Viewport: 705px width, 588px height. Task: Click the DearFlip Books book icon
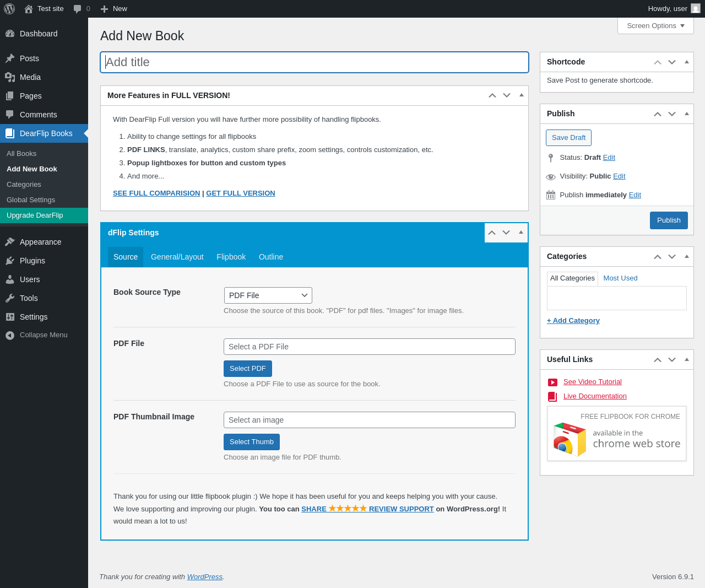10,133
